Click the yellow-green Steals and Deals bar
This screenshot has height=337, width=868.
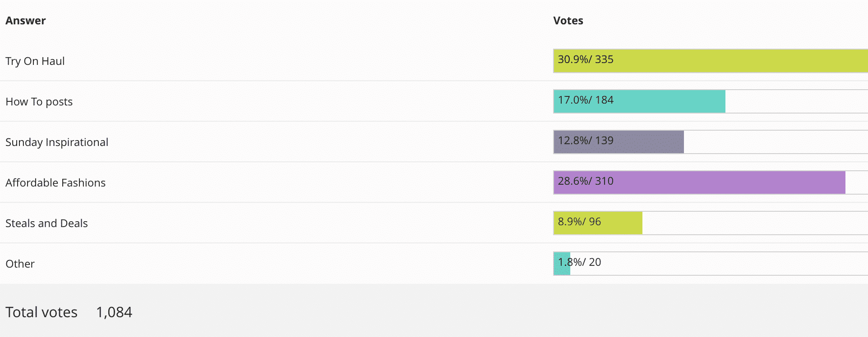[623, 223]
